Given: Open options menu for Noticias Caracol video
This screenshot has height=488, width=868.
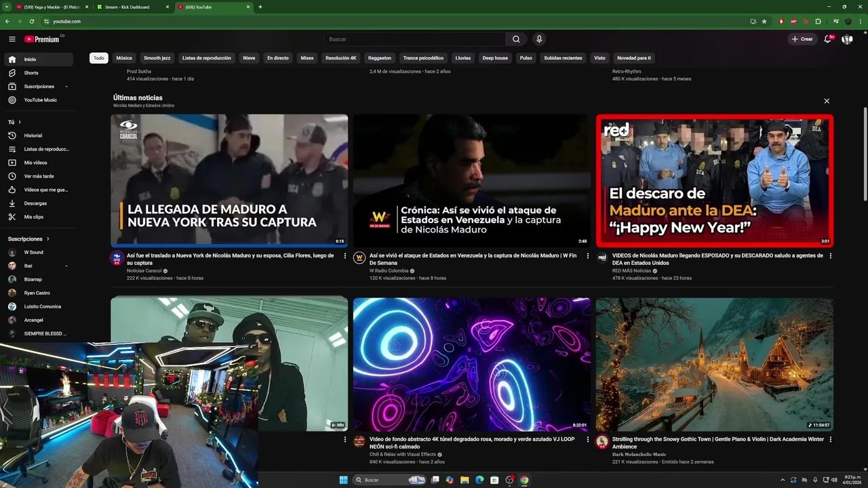Looking at the screenshot, I should point(345,256).
